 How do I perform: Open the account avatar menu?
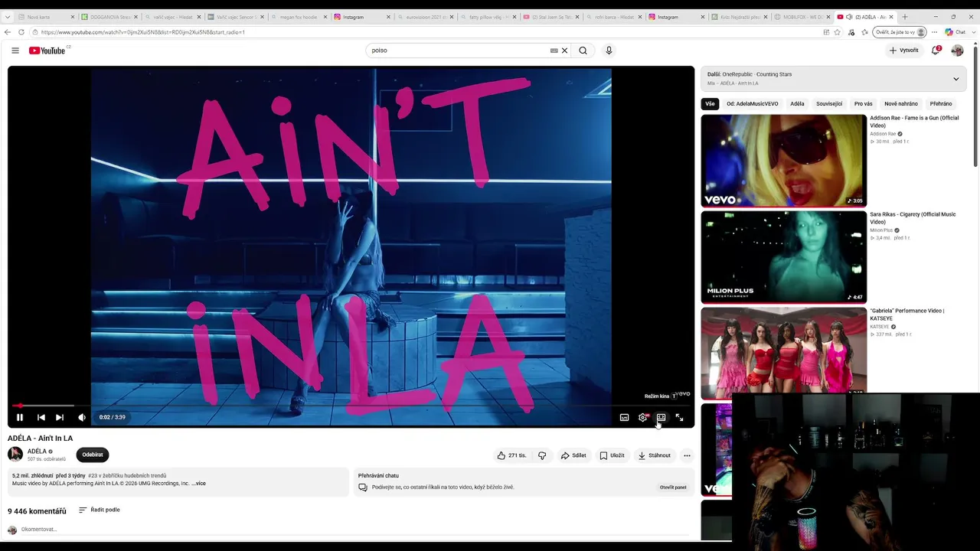tap(957, 51)
